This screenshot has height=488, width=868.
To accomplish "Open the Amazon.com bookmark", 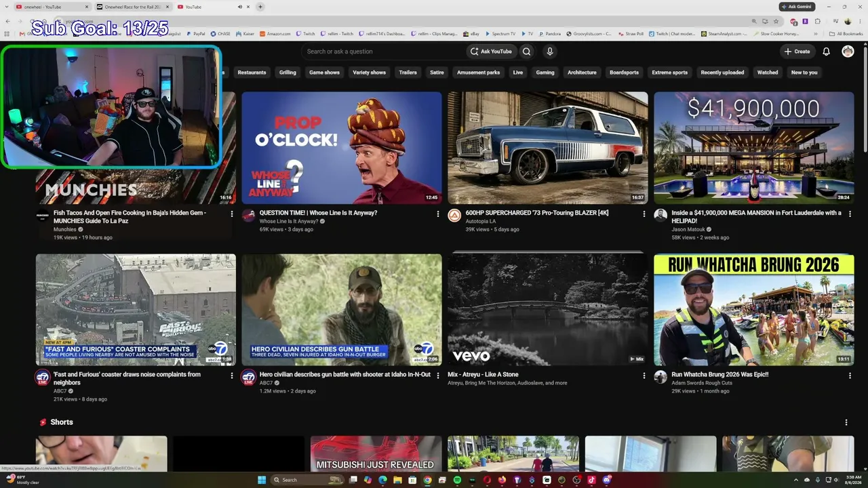I will [x=275, y=33].
